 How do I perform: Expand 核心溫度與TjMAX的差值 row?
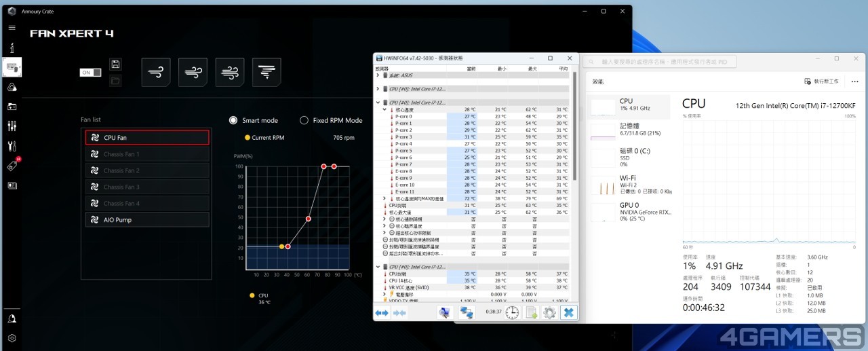pyautogui.click(x=384, y=198)
